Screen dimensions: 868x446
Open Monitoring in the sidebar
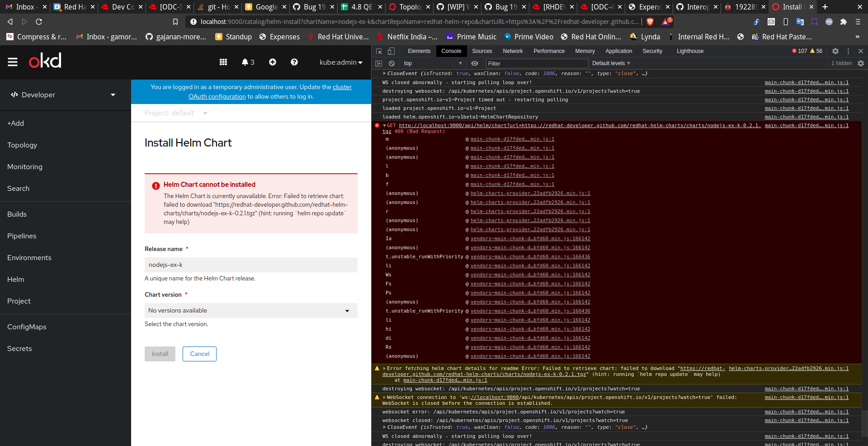[x=66, y=166]
